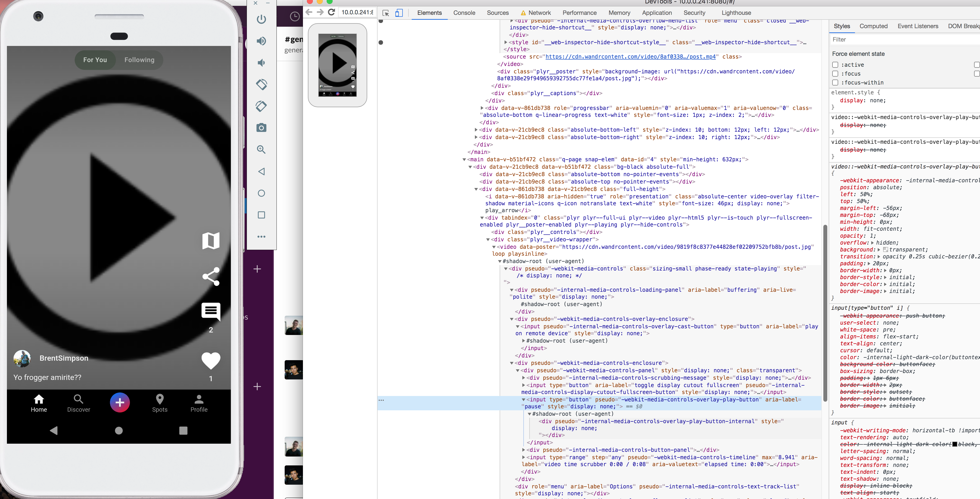980x499 pixels.
Task: Click the inspect element picker icon
Action: click(385, 13)
